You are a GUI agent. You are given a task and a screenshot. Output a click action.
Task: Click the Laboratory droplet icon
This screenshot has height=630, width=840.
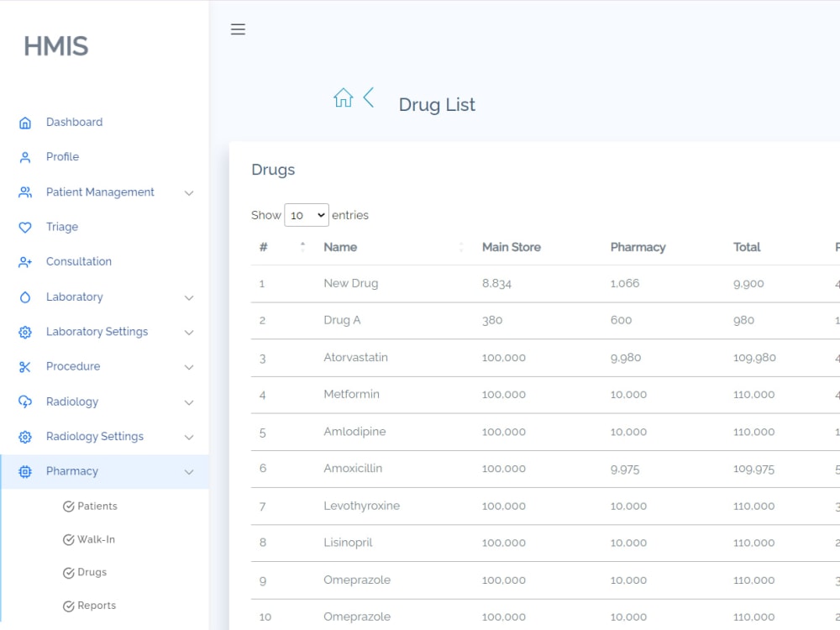tap(25, 297)
